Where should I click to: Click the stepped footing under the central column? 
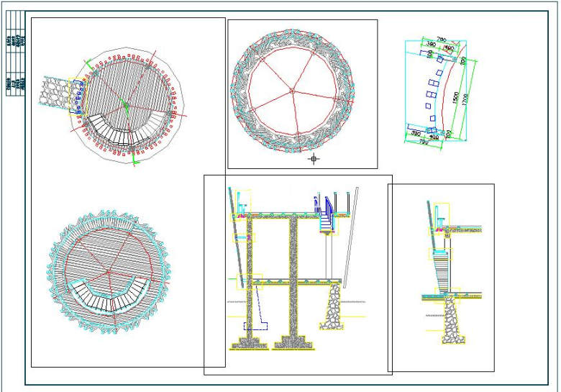point(293,342)
